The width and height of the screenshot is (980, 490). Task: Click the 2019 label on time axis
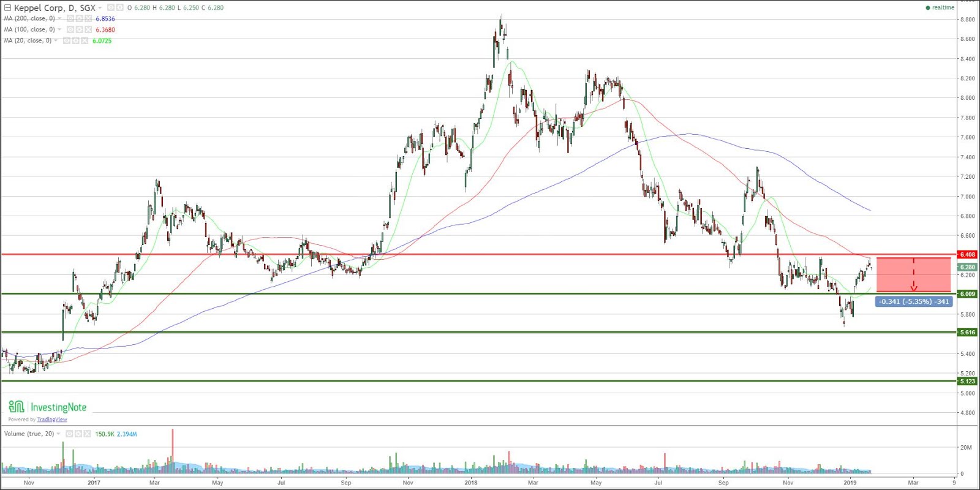click(850, 483)
